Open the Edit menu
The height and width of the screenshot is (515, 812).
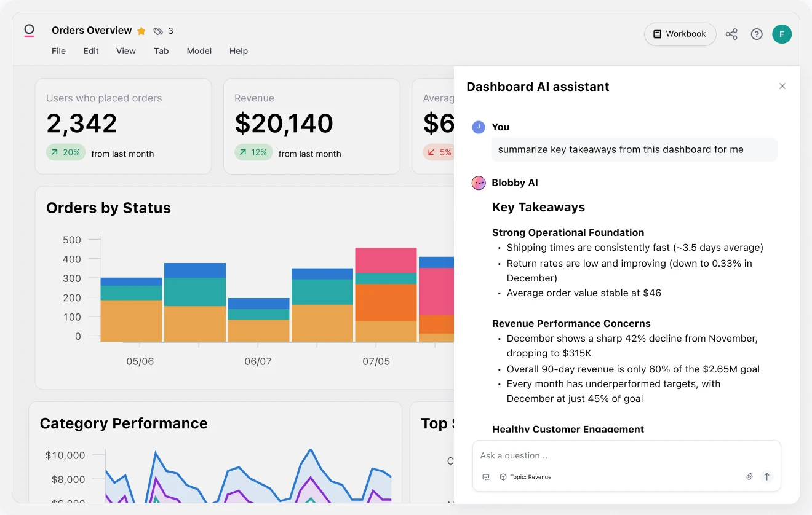91,51
